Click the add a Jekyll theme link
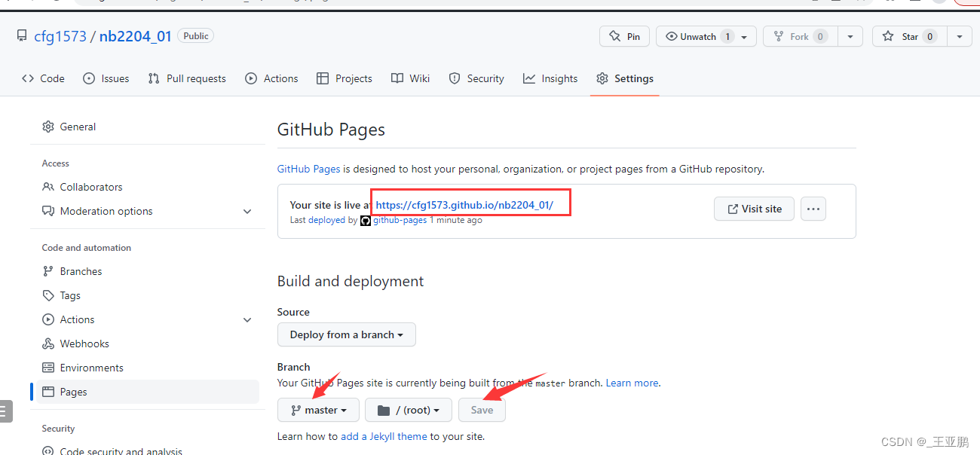The width and height of the screenshot is (980, 455). (384, 436)
